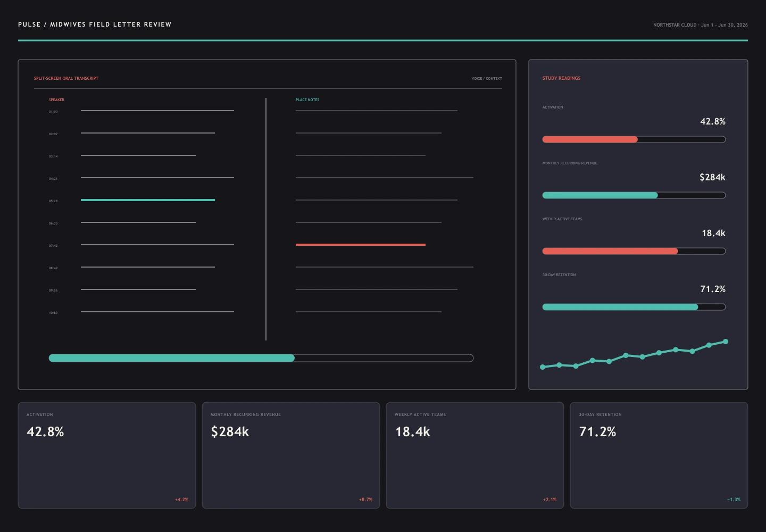This screenshot has width=766, height=532.
Task: Click the Pulse / Midwives Field Letter Review title
Action: pyautogui.click(x=95, y=24)
